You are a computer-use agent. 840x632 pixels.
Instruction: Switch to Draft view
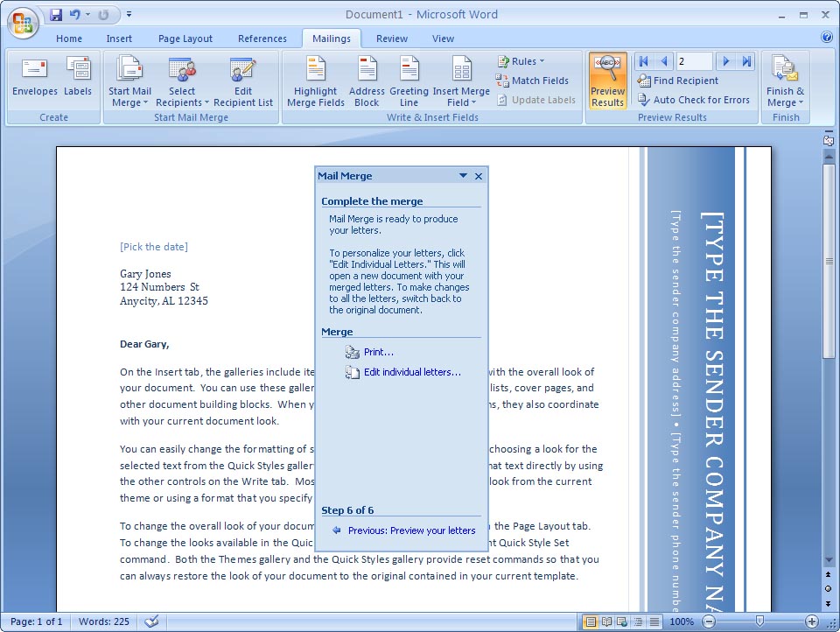tap(654, 621)
